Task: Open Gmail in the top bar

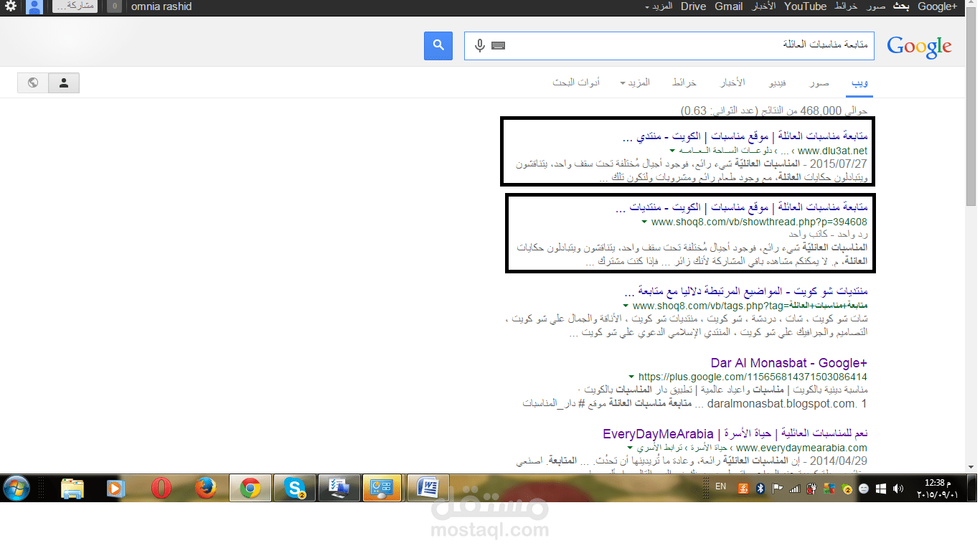Action: [x=729, y=6]
